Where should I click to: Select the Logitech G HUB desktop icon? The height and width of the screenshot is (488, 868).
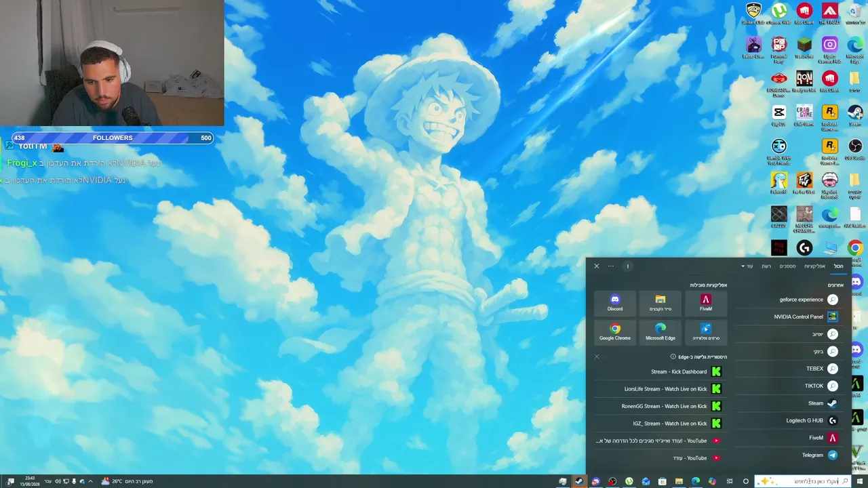click(804, 248)
